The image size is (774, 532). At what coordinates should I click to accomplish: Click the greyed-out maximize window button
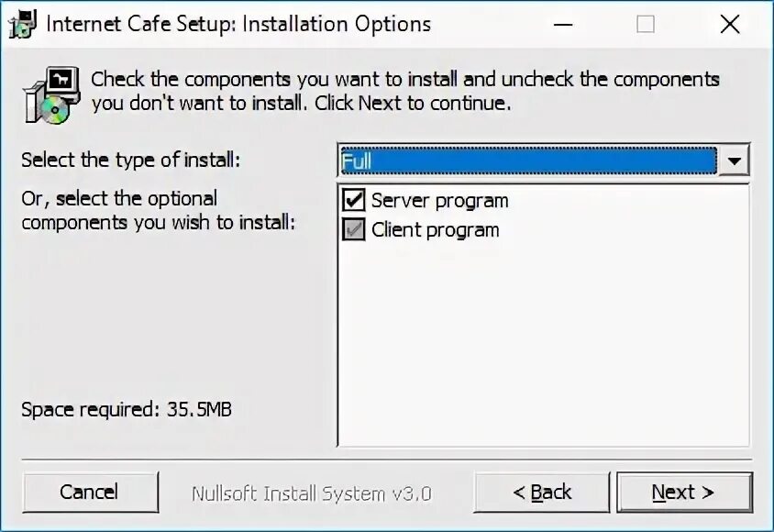646,25
